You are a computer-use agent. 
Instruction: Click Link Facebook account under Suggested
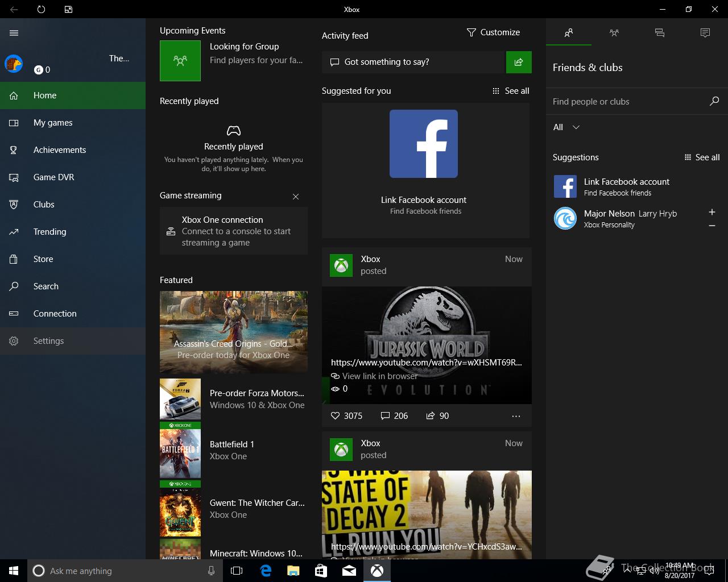click(x=424, y=200)
